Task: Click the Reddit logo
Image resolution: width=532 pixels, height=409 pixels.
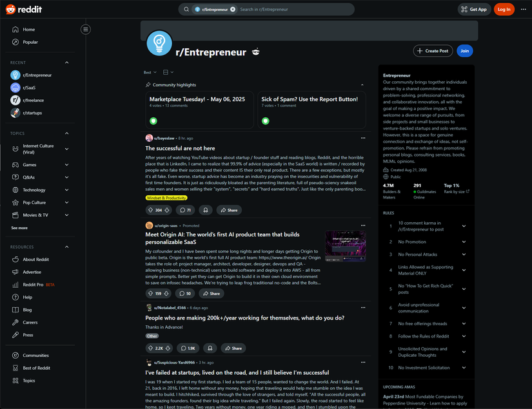Action: pyautogui.click(x=23, y=9)
